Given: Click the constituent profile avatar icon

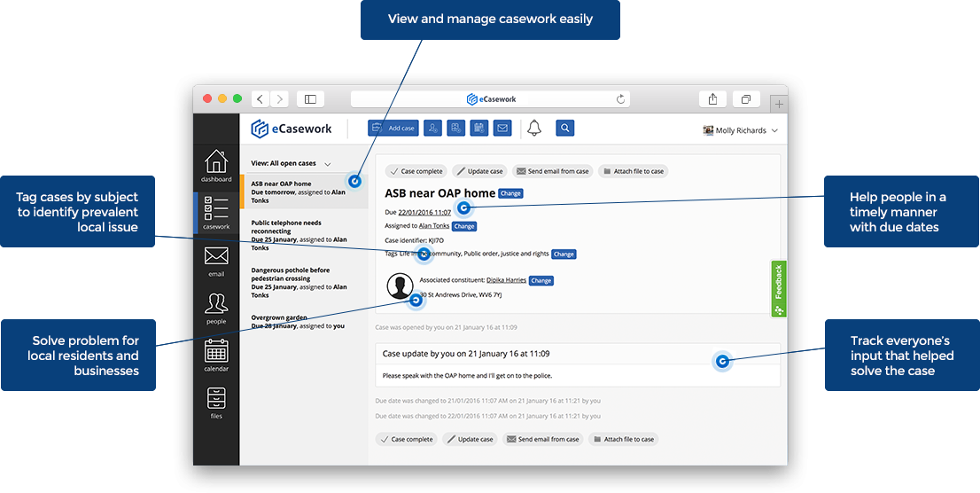Looking at the screenshot, I should (x=400, y=286).
